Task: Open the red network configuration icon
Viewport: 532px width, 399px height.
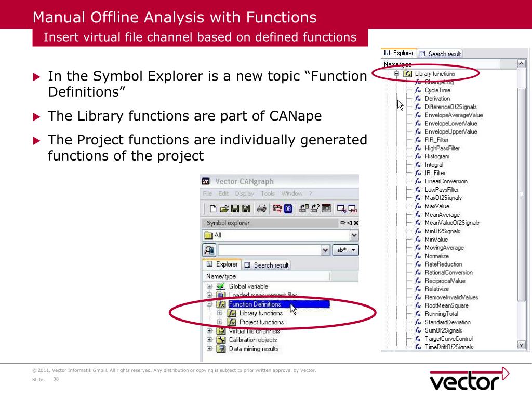Action: click(x=277, y=209)
